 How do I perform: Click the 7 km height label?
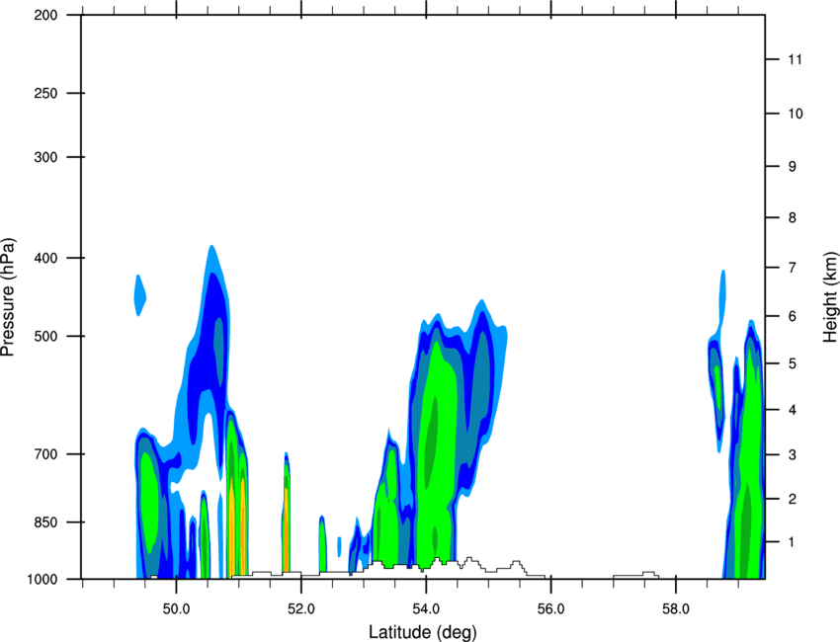coord(793,268)
